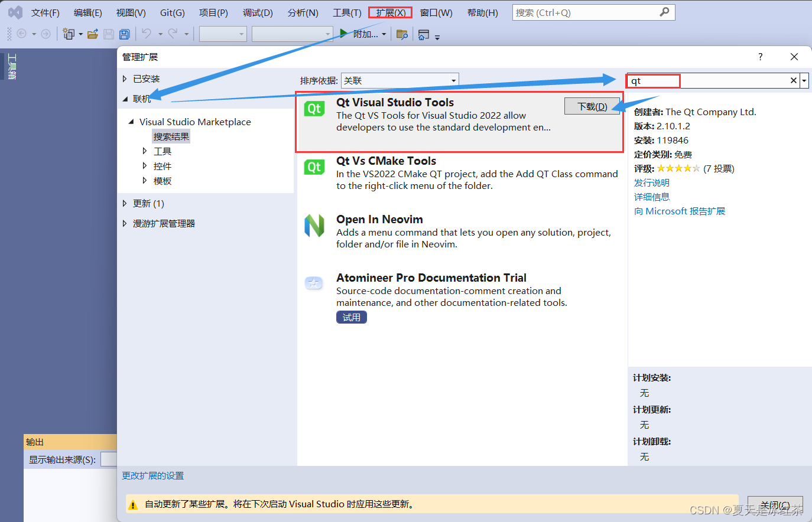Click the Atomineer Pro Documentation icon
Screen dimensions: 812x522
[314, 283]
